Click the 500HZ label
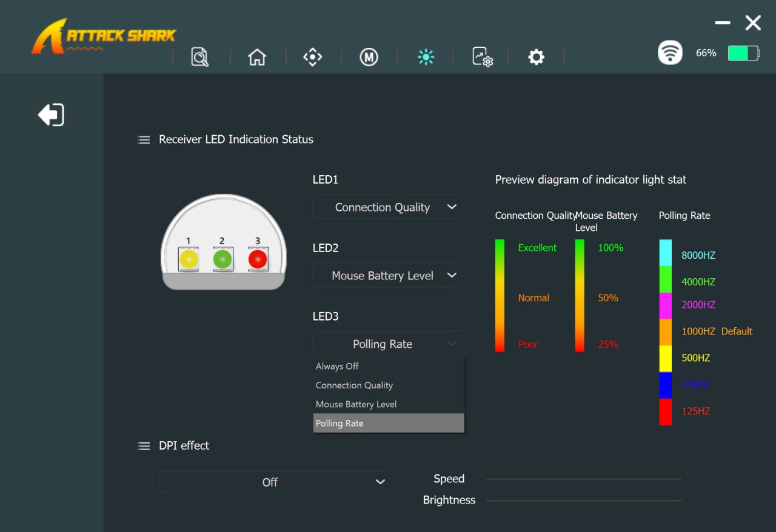Screen dimensions: 776x532 click(x=696, y=358)
